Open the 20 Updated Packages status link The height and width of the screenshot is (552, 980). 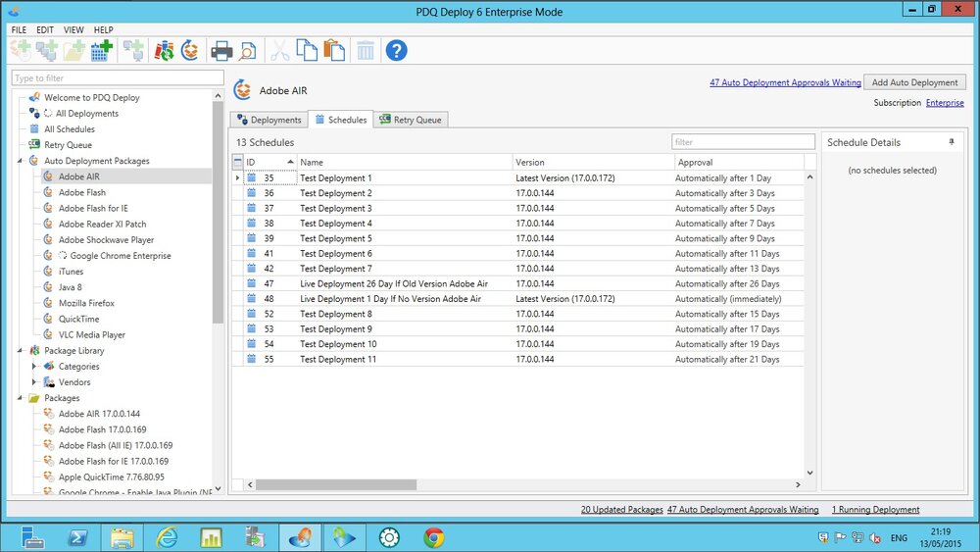click(x=622, y=510)
